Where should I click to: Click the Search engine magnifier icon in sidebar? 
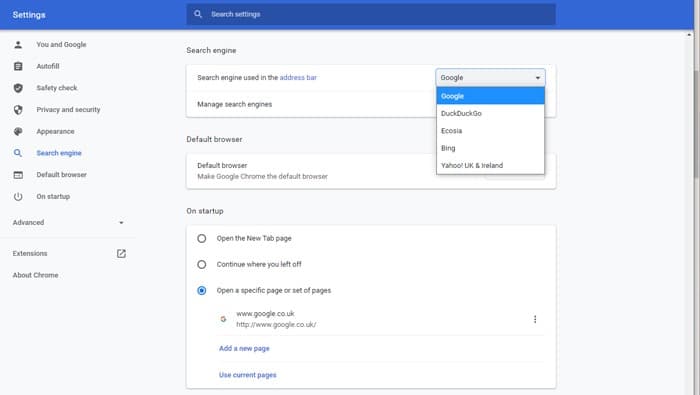point(18,153)
